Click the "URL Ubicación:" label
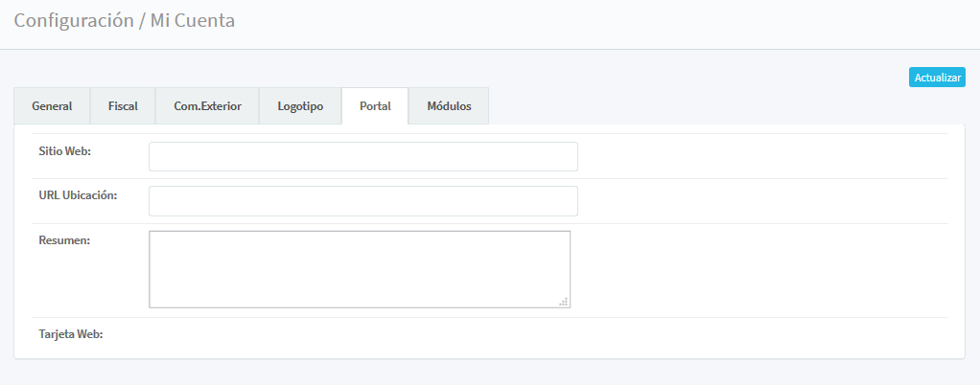The height and width of the screenshot is (385, 980). [x=78, y=195]
